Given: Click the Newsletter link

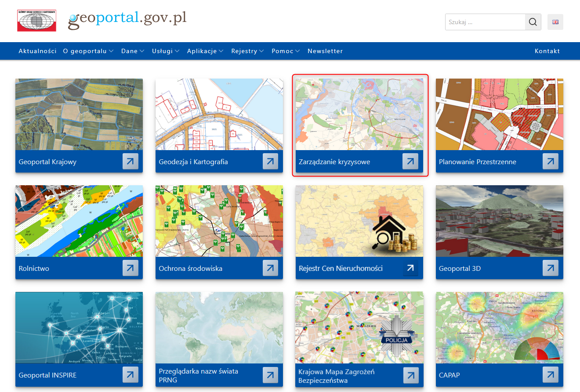Looking at the screenshot, I should (325, 51).
